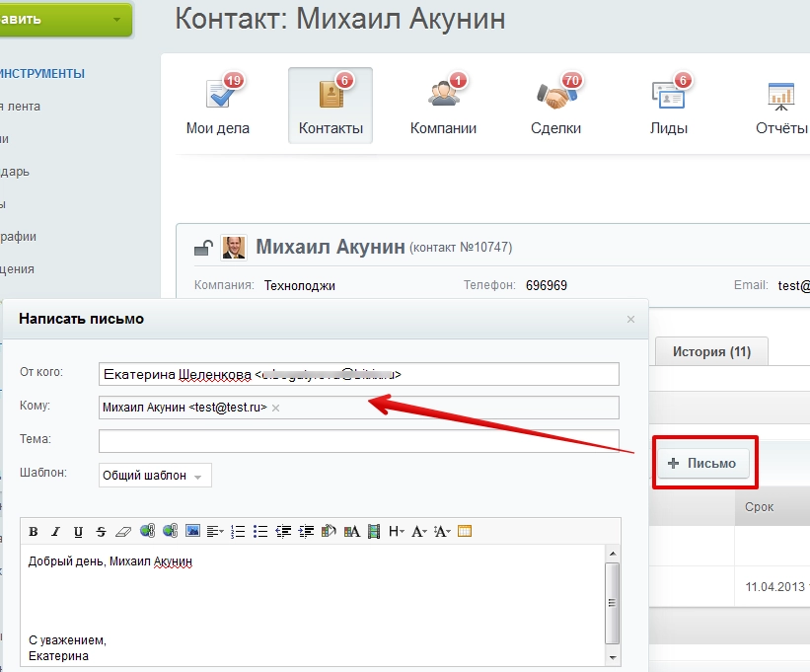Toggle bold formatting in the editor
Viewport: 810px width, 672px height.
click(34, 531)
